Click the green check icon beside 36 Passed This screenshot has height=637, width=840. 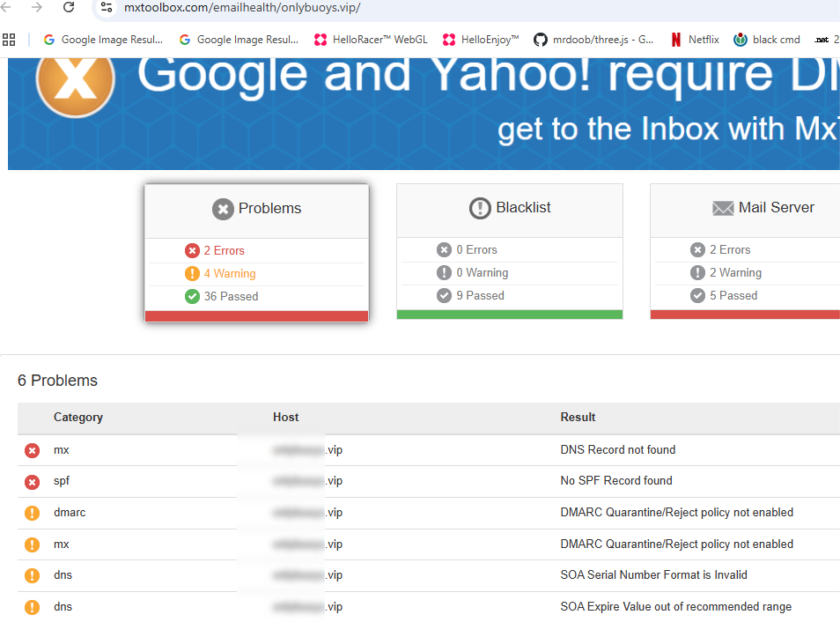pos(192,296)
